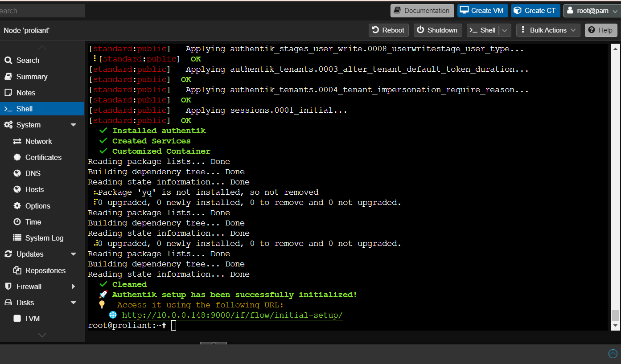This screenshot has width=621, height=364.
Task: Reboot the proliant node
Action: click(389, 30)
